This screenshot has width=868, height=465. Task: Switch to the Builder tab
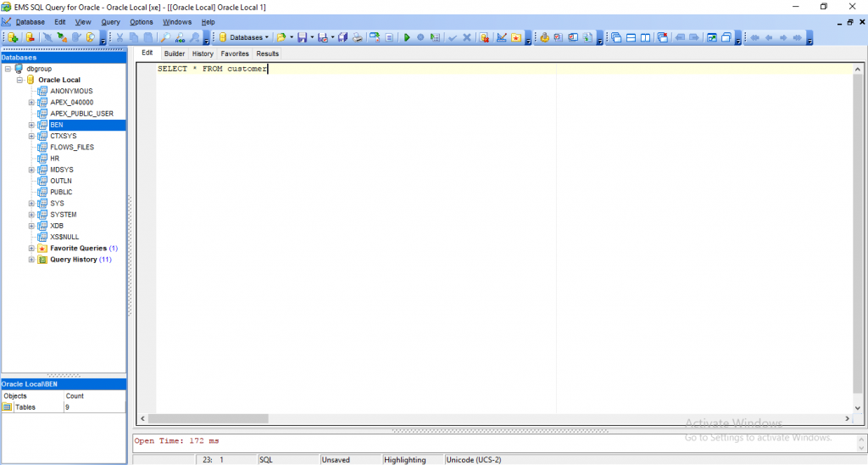click(174, 53)
